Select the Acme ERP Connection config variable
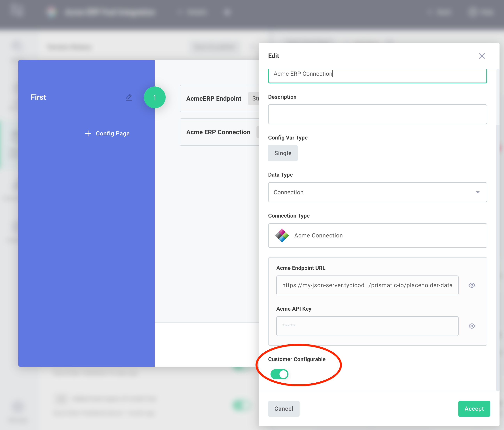Image resolution: width=504 pixels, height=430 pixels. coord(218,132)
